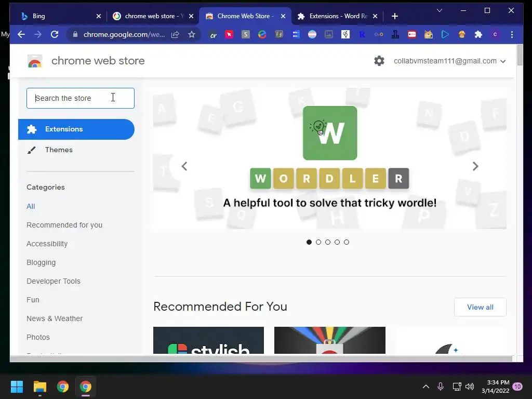Choose the News & Weather category
The width and height of the screenshot is (532, 399).
(55, 318)
